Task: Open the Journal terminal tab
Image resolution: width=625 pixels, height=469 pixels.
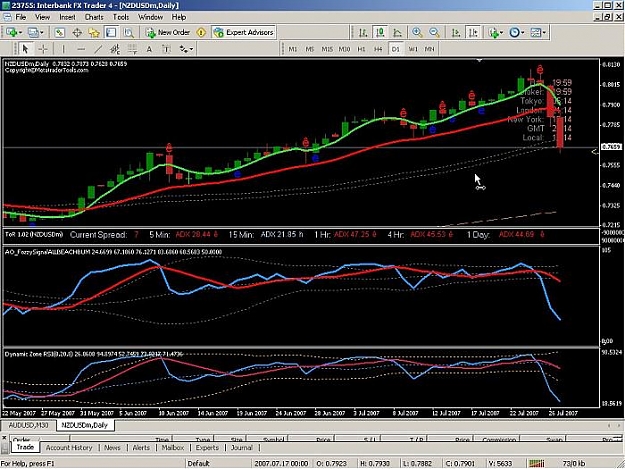Action: pos(242,447)
